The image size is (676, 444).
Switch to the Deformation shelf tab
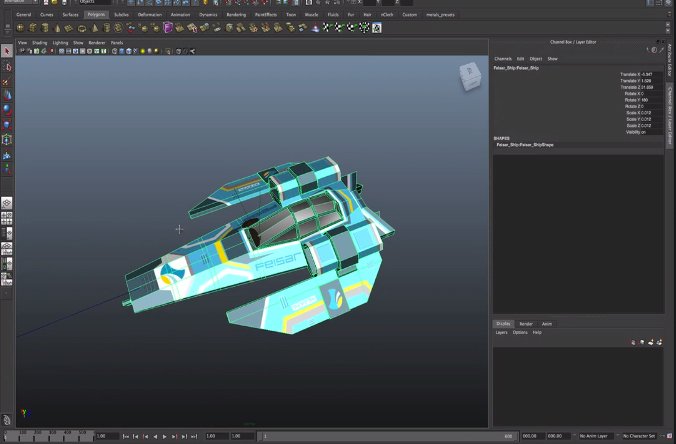coord(150,15)
